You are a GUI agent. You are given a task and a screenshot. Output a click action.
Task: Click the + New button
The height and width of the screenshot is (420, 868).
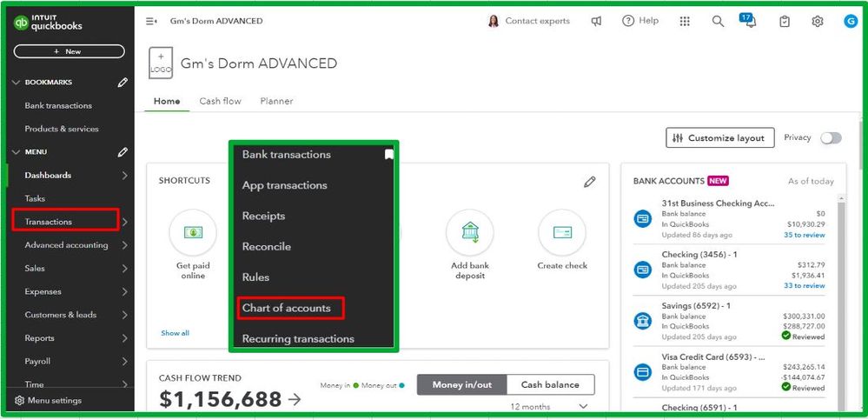pos(70,51)
